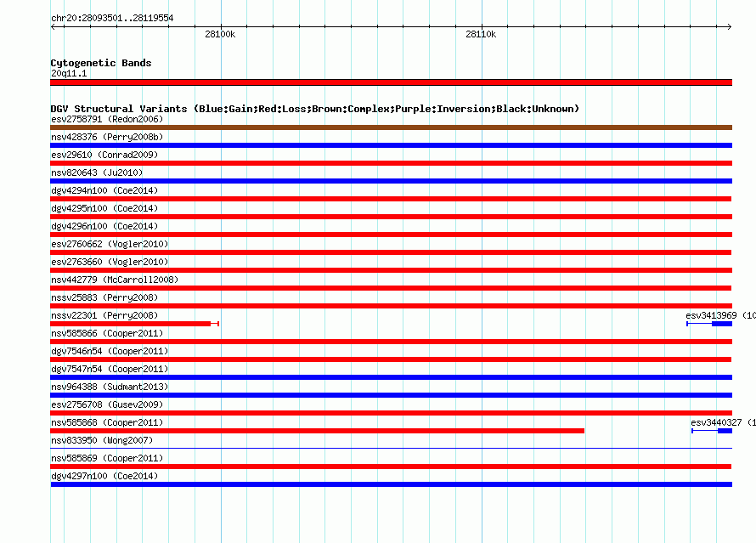Select the blue nsv964388 gain bar
Viewport: 756px width, 543px height.
[x=391, y=395]
